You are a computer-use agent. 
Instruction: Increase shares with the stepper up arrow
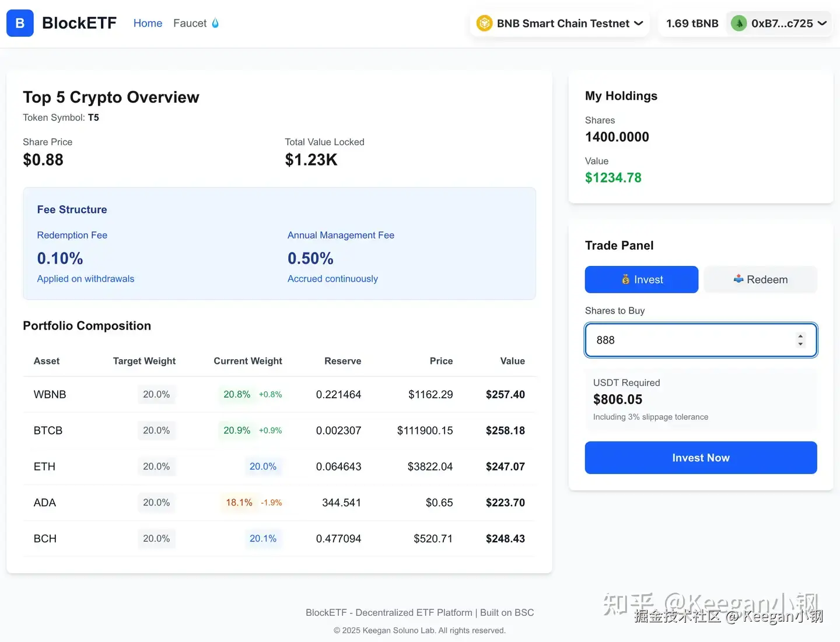click(800, 336)
